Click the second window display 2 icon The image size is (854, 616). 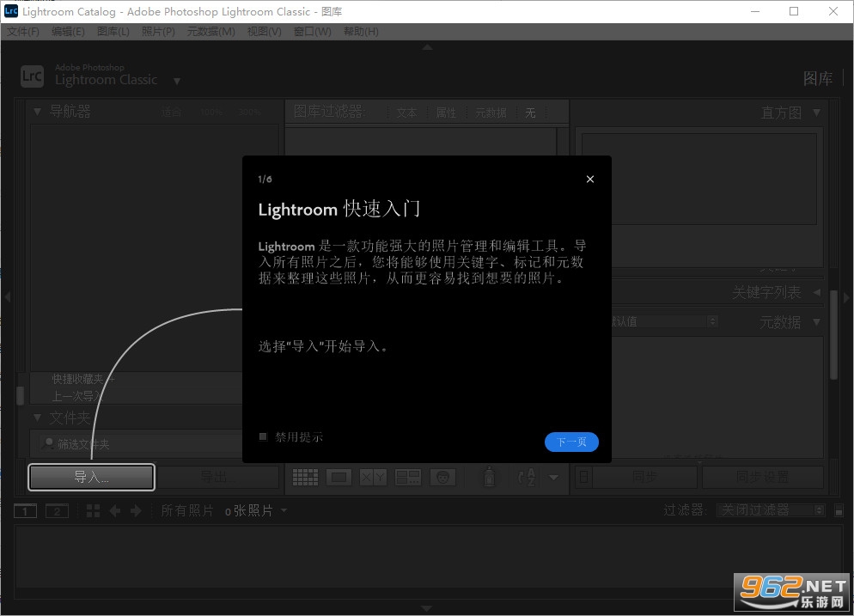(58, 511)
